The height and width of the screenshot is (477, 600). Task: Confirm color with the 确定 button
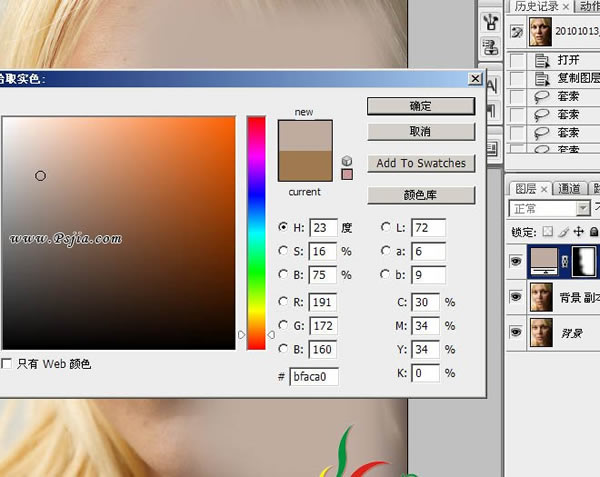point(421,106)
